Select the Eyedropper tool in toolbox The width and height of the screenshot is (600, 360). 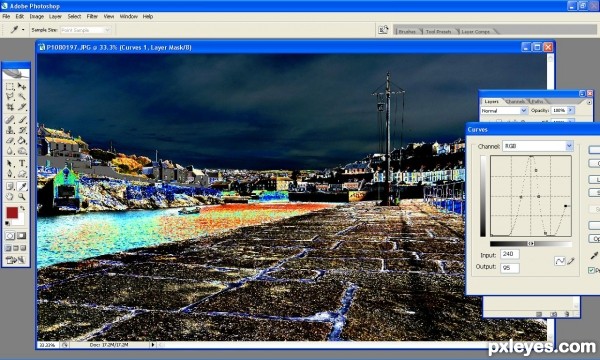[x=22, y=186]
